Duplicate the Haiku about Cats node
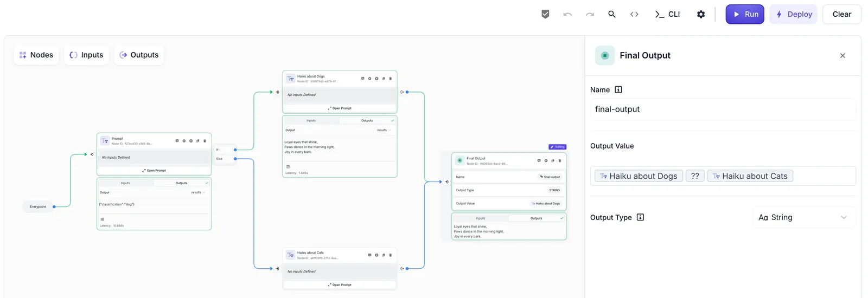 click(x=384, y=255)
